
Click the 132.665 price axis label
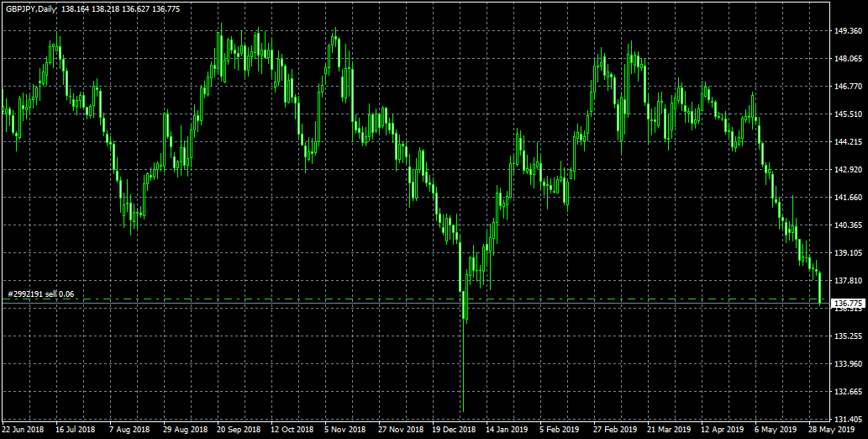pos(849,392)
